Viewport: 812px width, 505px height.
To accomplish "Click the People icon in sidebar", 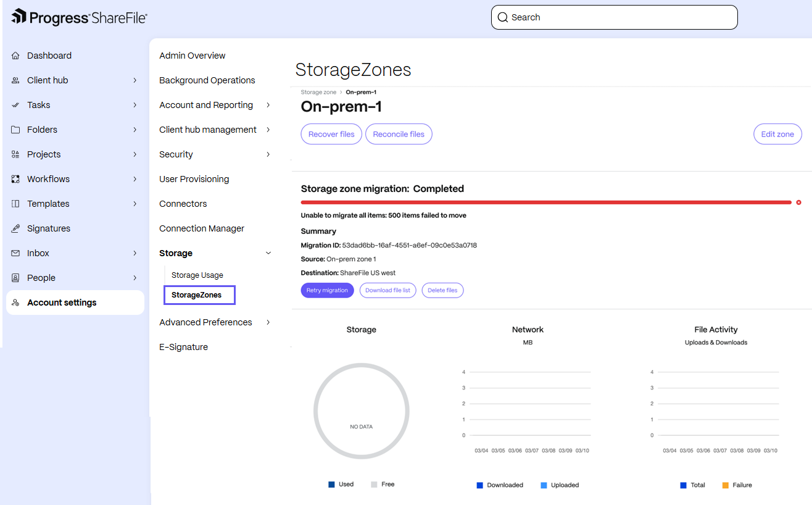I will click(15, 278).
